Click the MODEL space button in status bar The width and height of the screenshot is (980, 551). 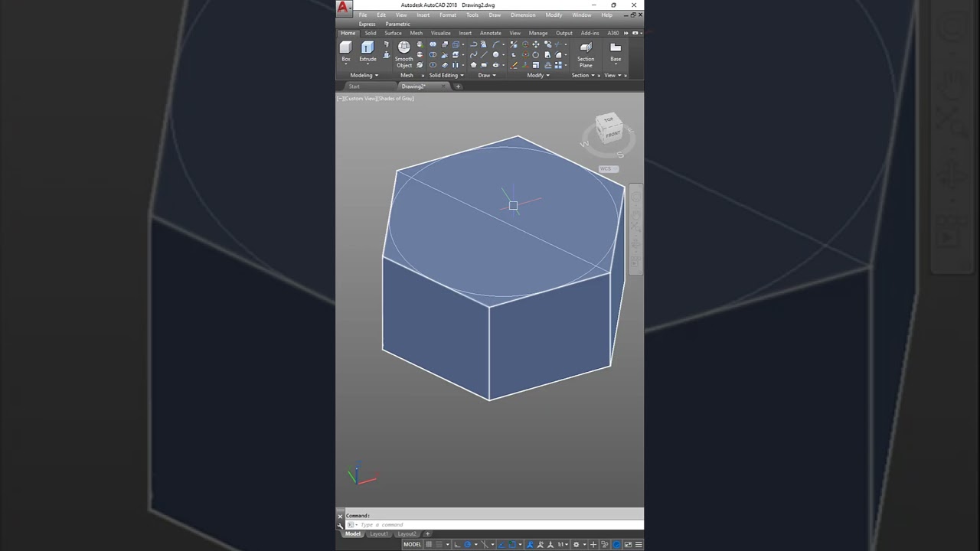[413, 545]
